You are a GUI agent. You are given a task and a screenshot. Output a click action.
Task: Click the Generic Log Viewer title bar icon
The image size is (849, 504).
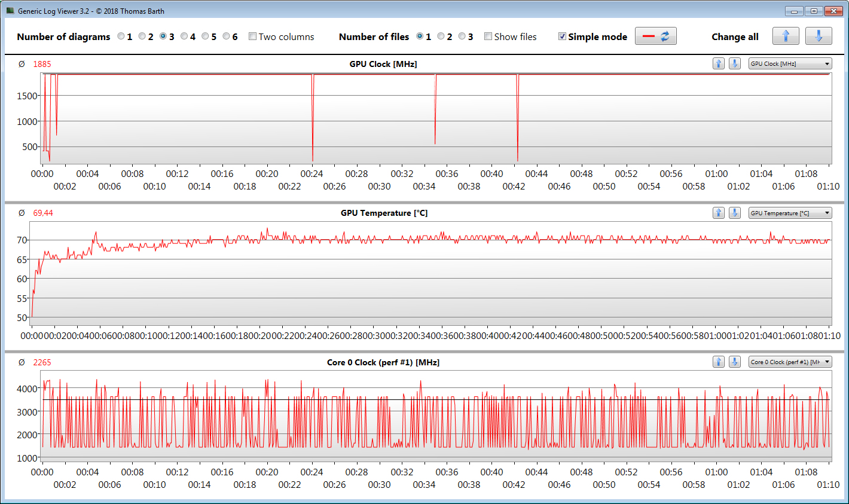coord(10,11)
